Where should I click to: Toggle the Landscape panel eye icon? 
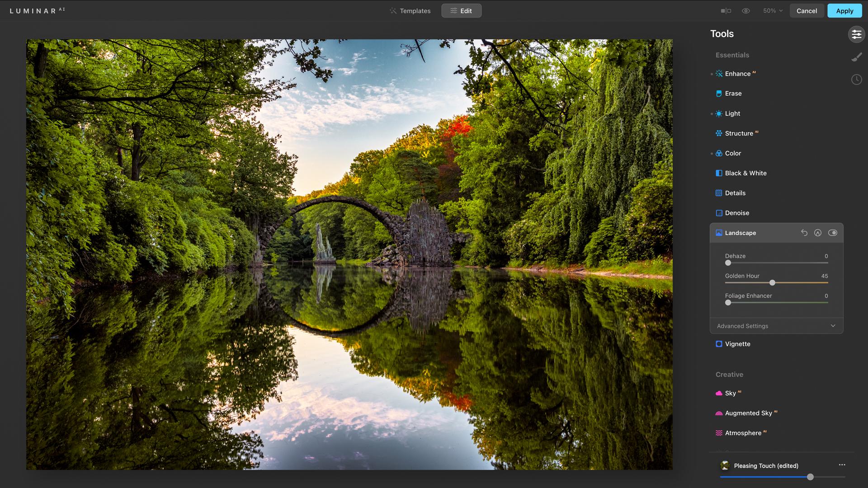[x=833, y=232]
